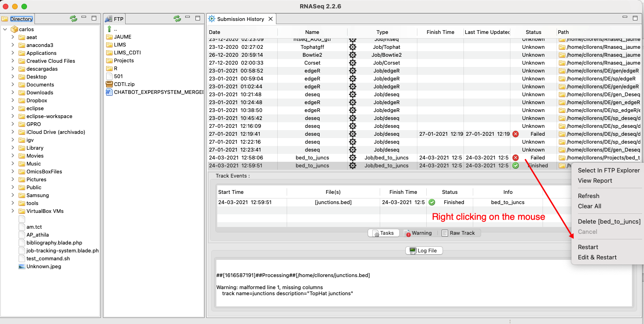Close the Submission History tab
This screenshot has width=644, height=324.
(x=271, y=19)
